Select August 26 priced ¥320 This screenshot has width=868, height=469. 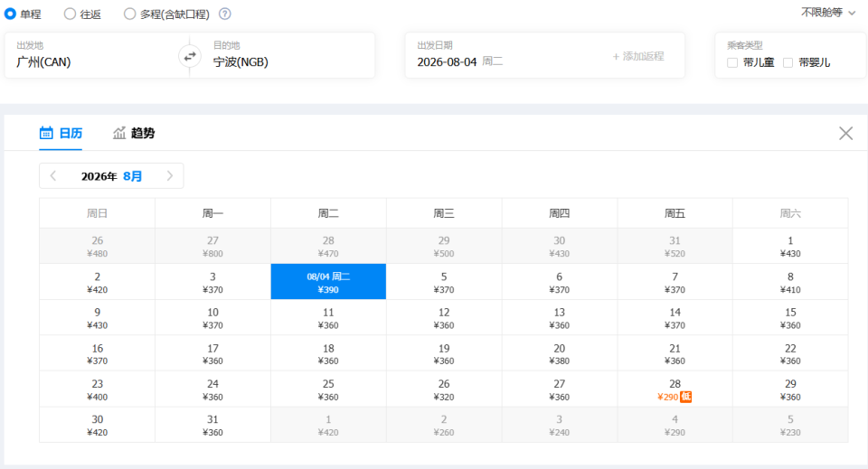(444, 389)
